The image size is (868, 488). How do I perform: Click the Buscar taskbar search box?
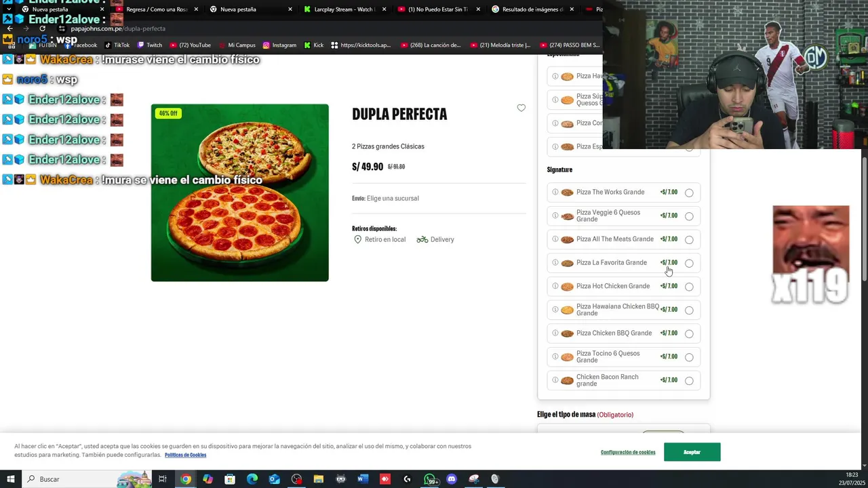pyautogui.click(x=88, y=479)
